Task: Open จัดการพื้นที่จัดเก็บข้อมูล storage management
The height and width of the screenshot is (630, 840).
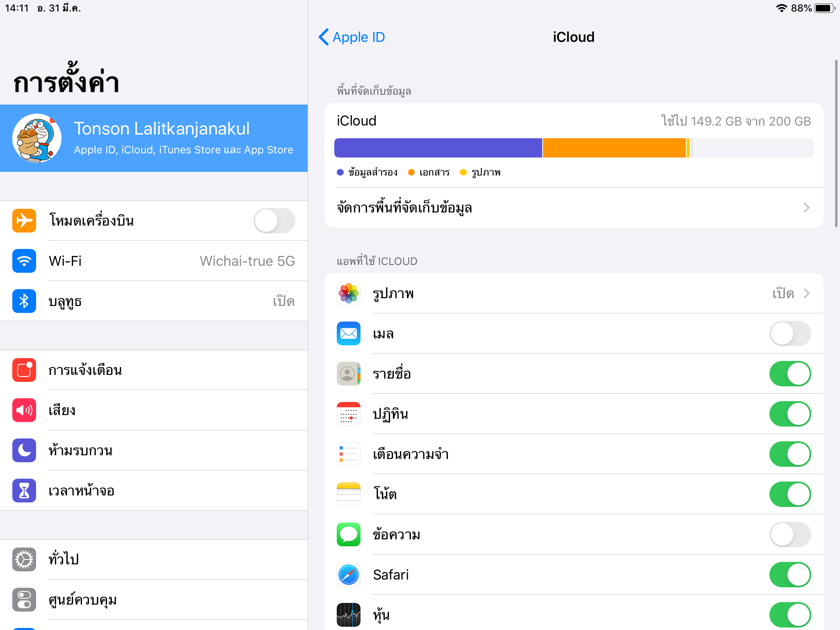Action: click(574, 208)
